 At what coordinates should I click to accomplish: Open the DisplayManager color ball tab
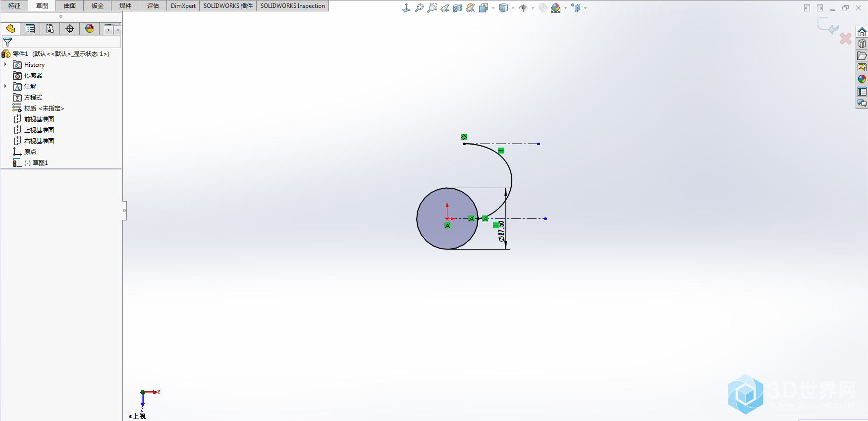point(90,29)
